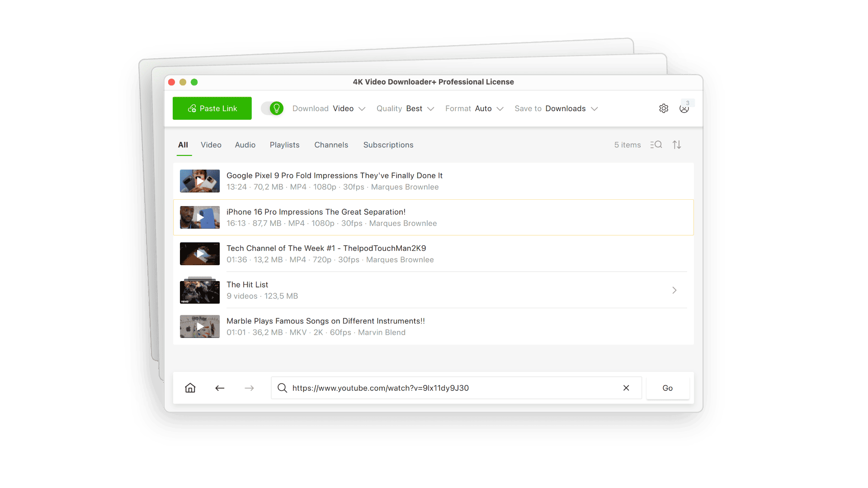Switch to the Playlists tab
The image size is (868, 488).
click(x=284, y=145)
